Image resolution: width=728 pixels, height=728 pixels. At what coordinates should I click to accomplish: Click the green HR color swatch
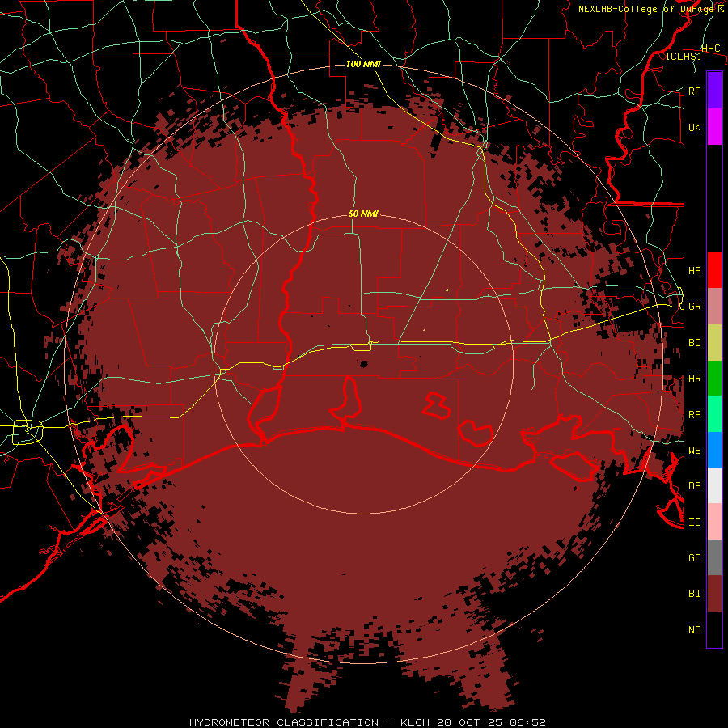click(x=714, y=378)
